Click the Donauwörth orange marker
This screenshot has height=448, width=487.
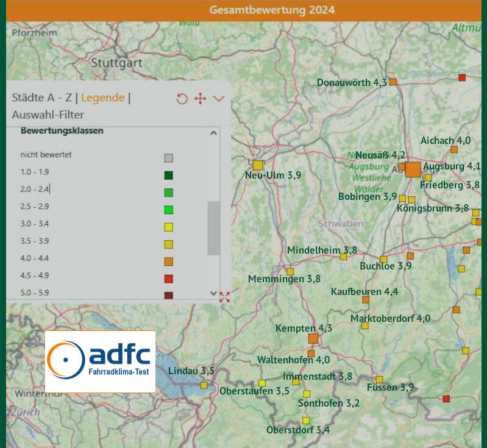(393, 82)
